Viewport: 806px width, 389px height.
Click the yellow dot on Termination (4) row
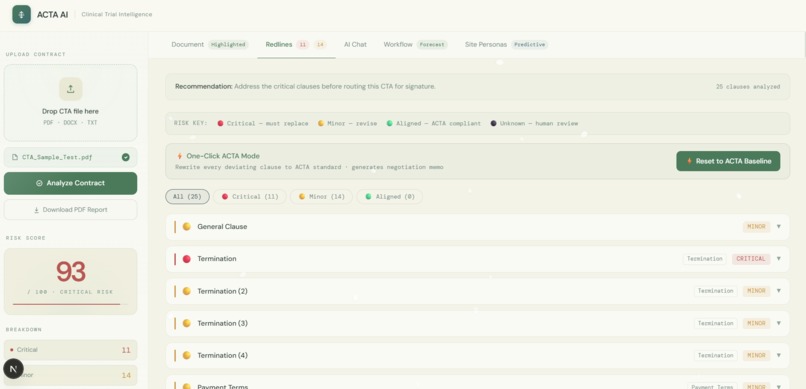coord(187,356)
